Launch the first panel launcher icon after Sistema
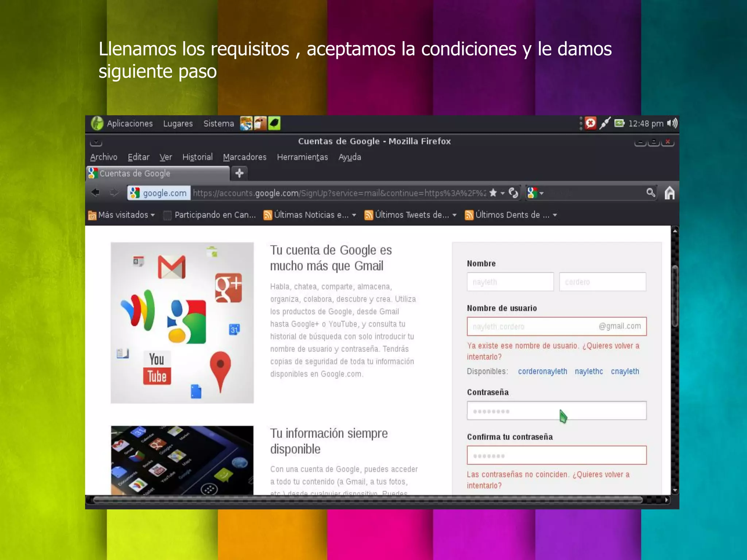Screen dimensions: 747x560 click(246, 124)
